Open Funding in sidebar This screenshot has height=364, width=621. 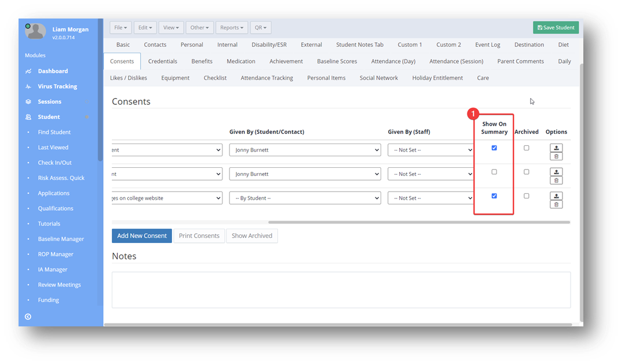48,300
